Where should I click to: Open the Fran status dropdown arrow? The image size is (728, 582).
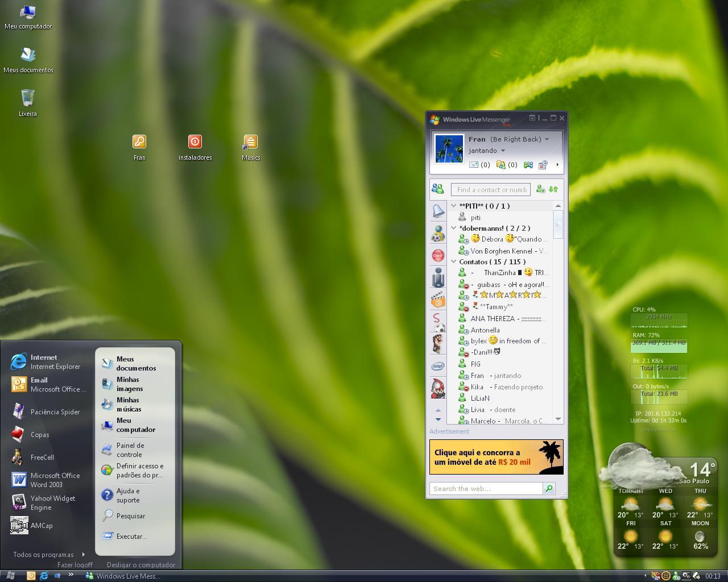(547, 139)
